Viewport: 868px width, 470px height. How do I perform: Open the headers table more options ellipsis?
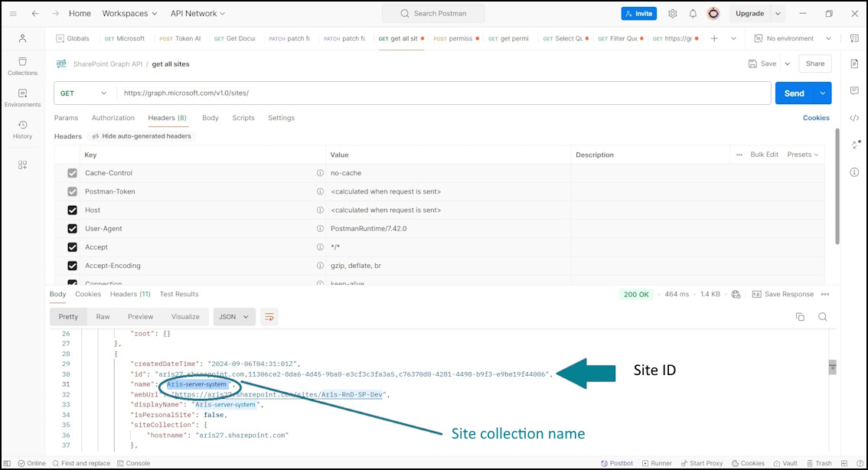click(739, 155)
